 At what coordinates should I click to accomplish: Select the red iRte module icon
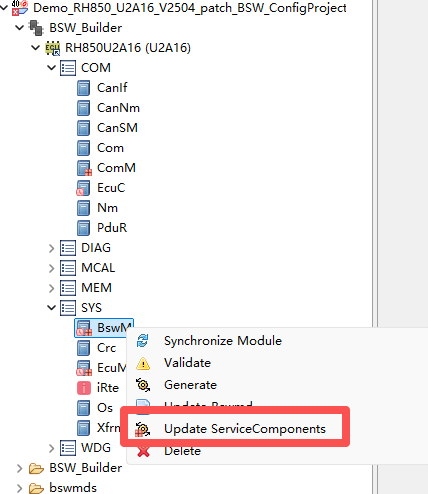tap(84, 388)
